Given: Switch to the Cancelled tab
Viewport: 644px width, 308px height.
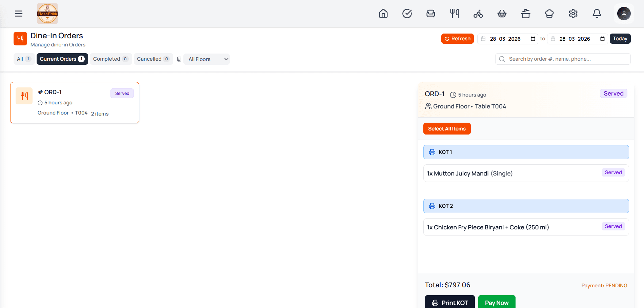Looking at the screenshot, I should coord(153,59).
